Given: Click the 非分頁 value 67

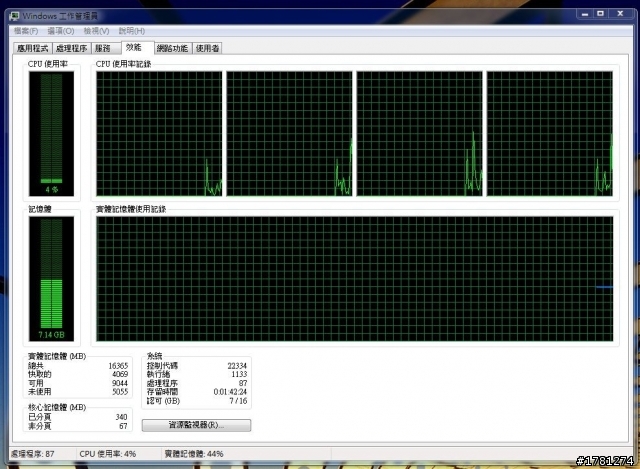Looking at the screenshot, I should pos(123,426).
